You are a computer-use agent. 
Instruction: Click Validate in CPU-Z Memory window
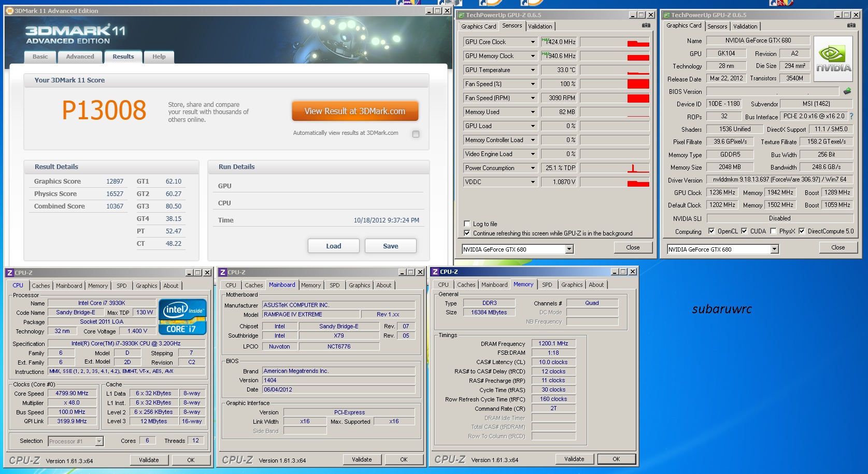point(574,459)
